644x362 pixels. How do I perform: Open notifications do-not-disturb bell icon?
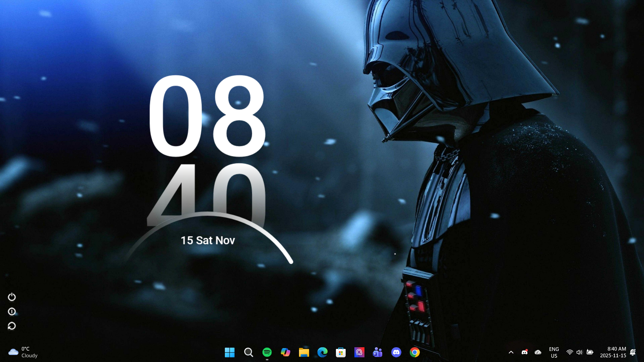633,352
